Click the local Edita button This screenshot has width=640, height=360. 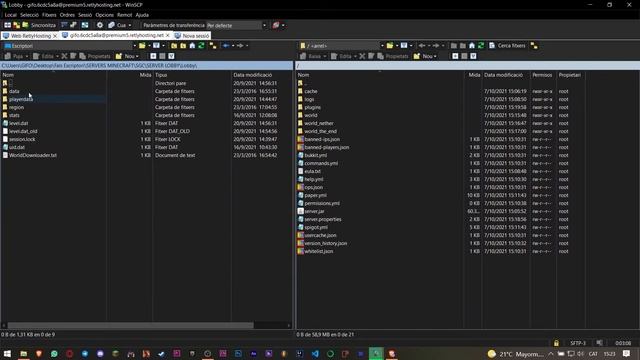tap(44, 56)
